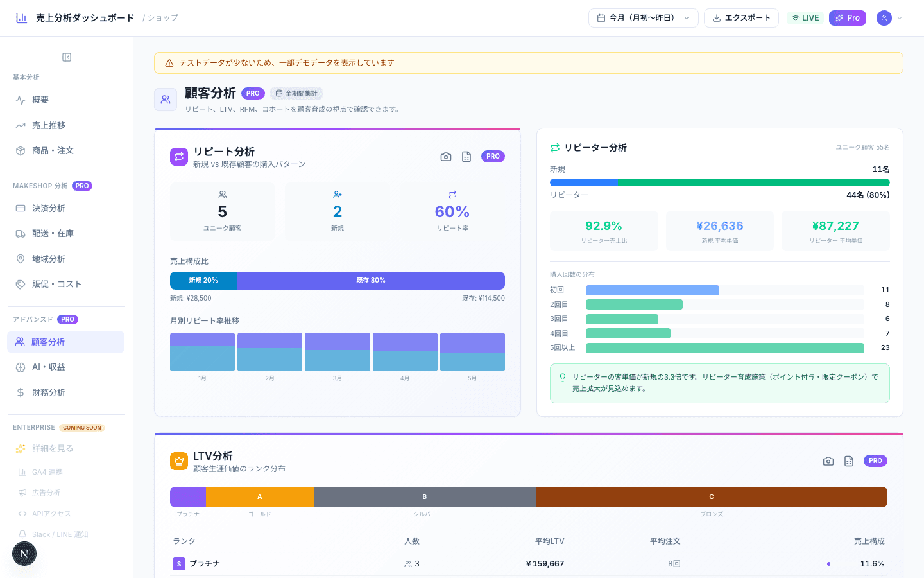Click the ユニーク顧客 stat tile

(x=223, y=211)
